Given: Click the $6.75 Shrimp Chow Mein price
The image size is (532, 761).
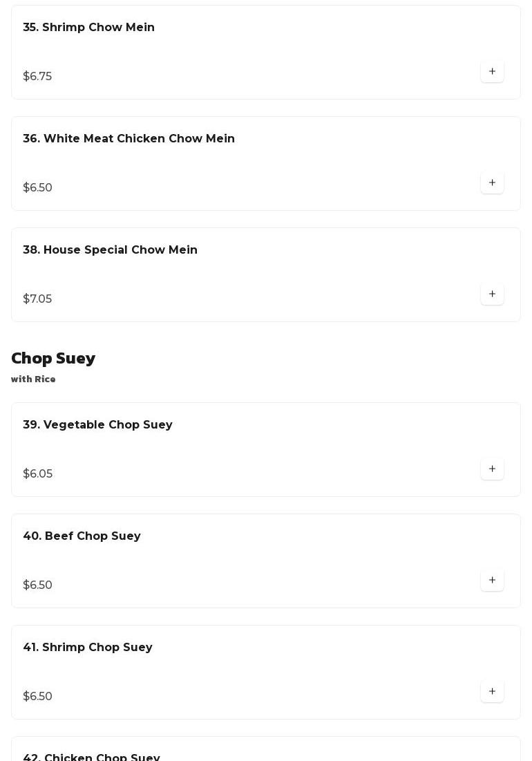Looking at the screenshot, I should [37, 77].
